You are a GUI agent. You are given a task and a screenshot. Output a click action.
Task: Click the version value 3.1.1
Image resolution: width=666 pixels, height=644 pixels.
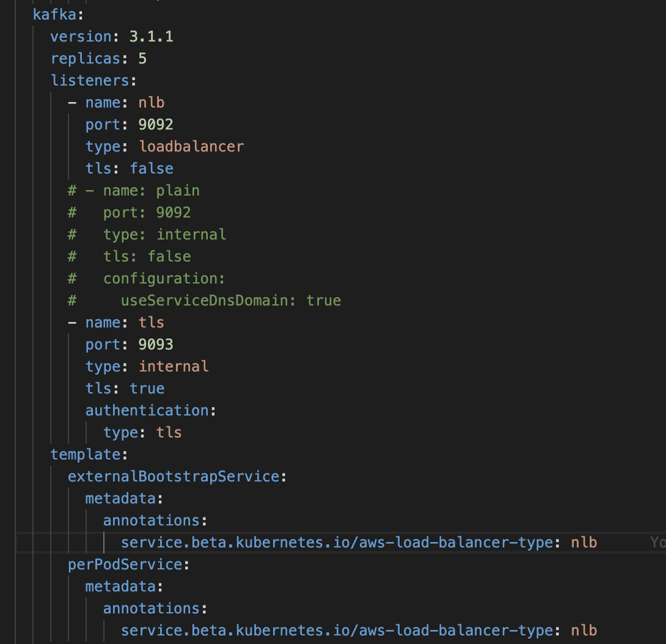[x=151, y=37]
